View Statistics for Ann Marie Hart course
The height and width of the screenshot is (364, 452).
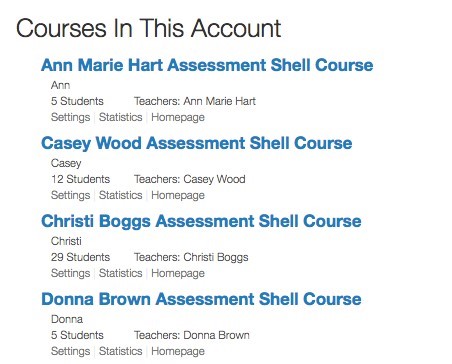pyautogui.click(x=120, y=117)
